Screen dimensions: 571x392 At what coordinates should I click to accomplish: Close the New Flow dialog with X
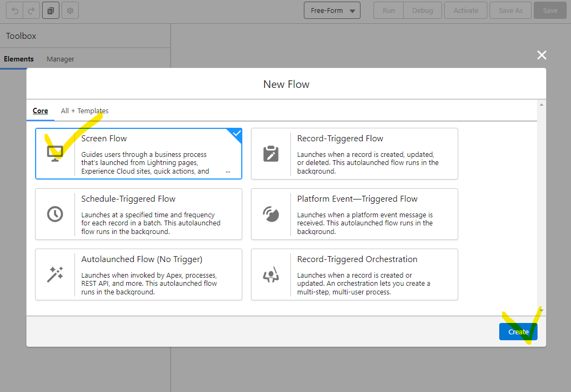(x=541, y=55)
